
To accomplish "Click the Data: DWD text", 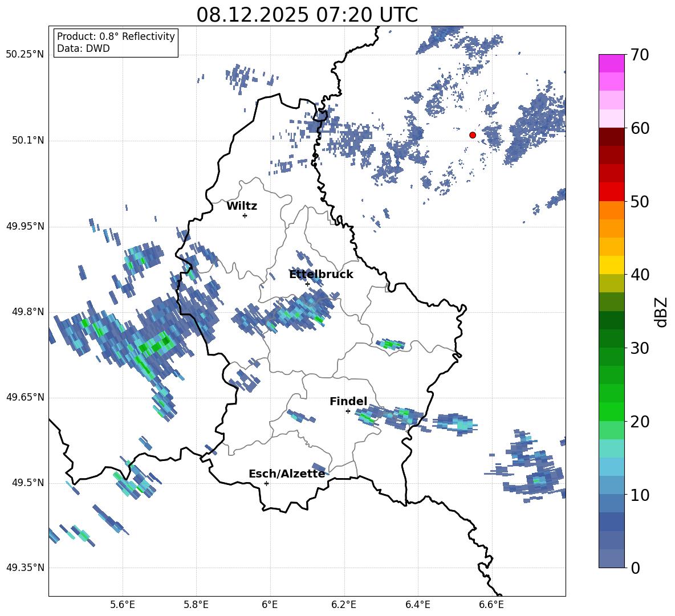I will [83, 48].
